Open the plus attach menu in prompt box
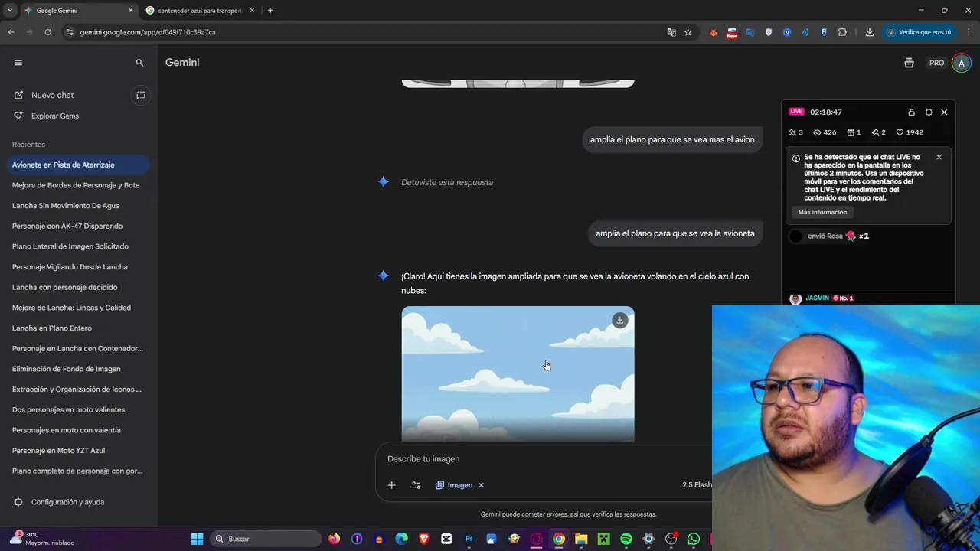980x551 pixels. [x=391, y=485]
